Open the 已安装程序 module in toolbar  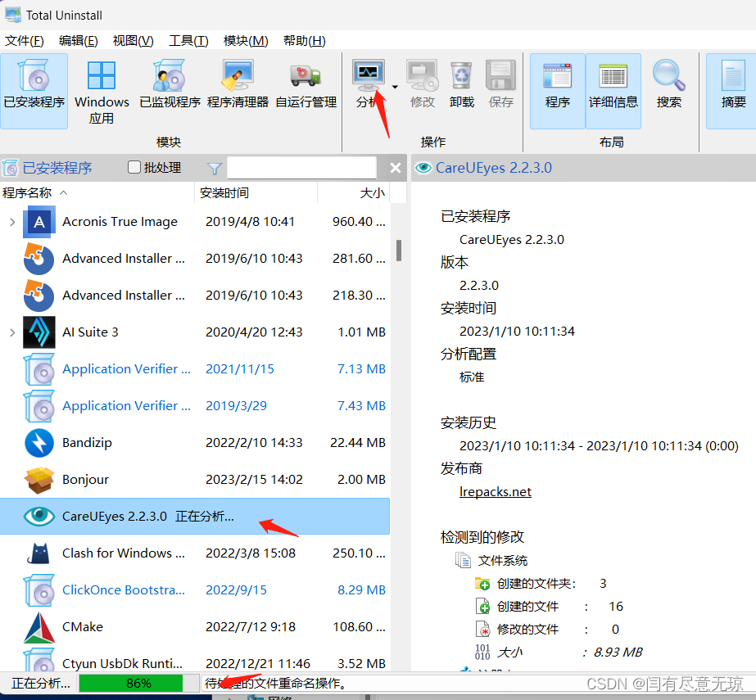(34, 90)
